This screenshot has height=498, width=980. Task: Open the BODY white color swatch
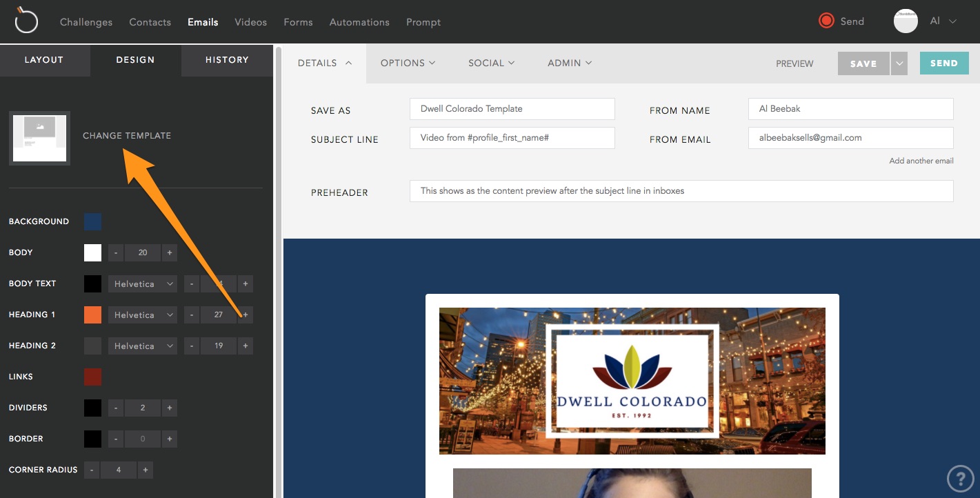pos(92,252)
